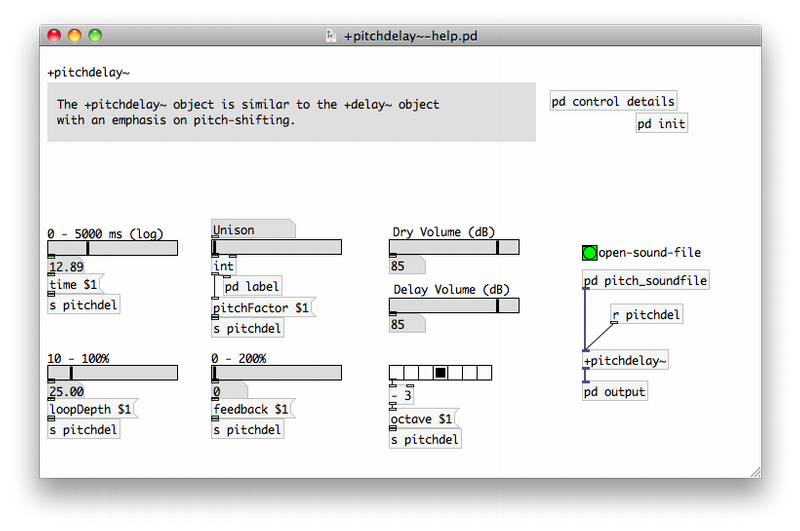Open the pd pitch_soundfile subpatch

tap(645, 281)
